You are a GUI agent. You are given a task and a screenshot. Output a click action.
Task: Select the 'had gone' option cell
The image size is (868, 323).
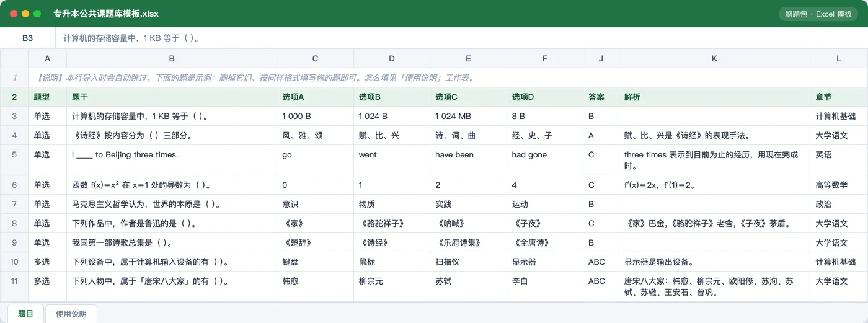545,160
